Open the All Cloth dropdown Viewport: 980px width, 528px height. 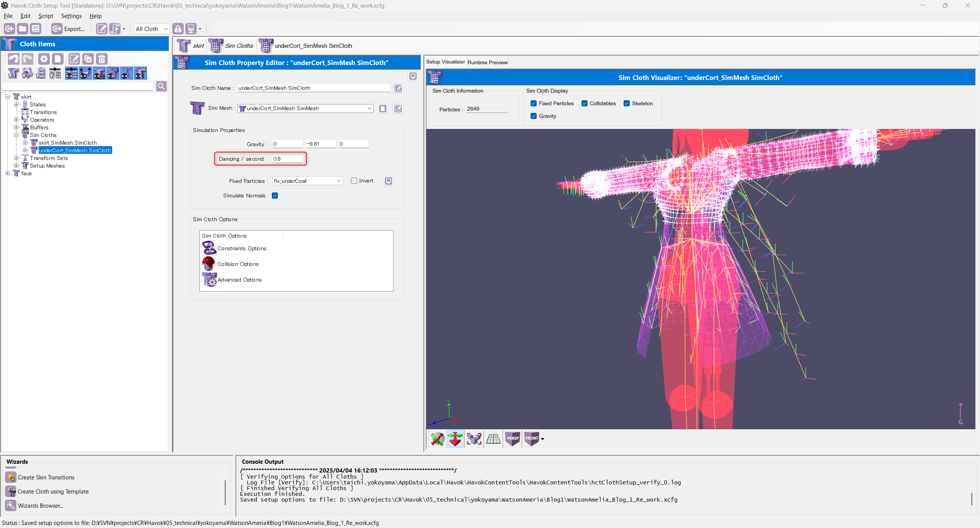152,29
